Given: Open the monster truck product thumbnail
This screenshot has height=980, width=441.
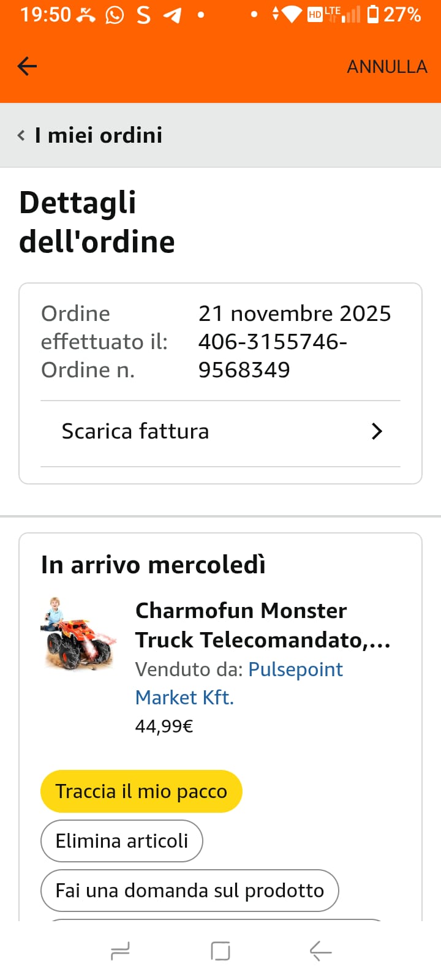Looking at the screenshot, I should [x=79, y=634].
